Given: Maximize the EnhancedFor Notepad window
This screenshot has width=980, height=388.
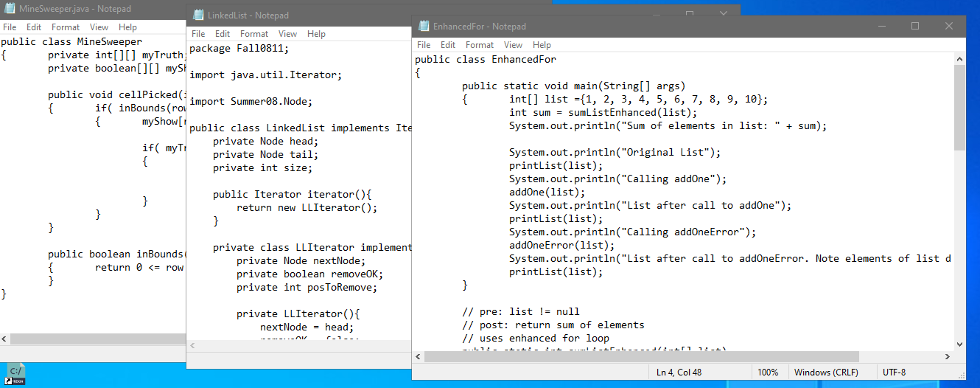Looking at the screenshot, I should pos(915,26).
